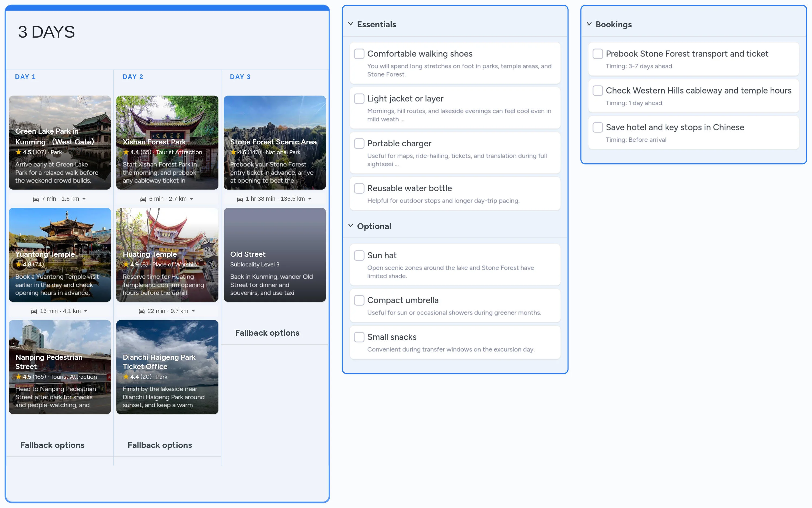Click the car icon above Yuantong Temple card
The width and height of the screenshot is (812, 508).
[x=36, y=199]
